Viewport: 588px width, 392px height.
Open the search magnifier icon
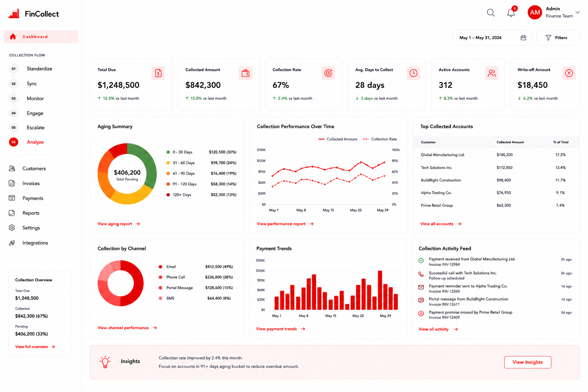point(490,13)
